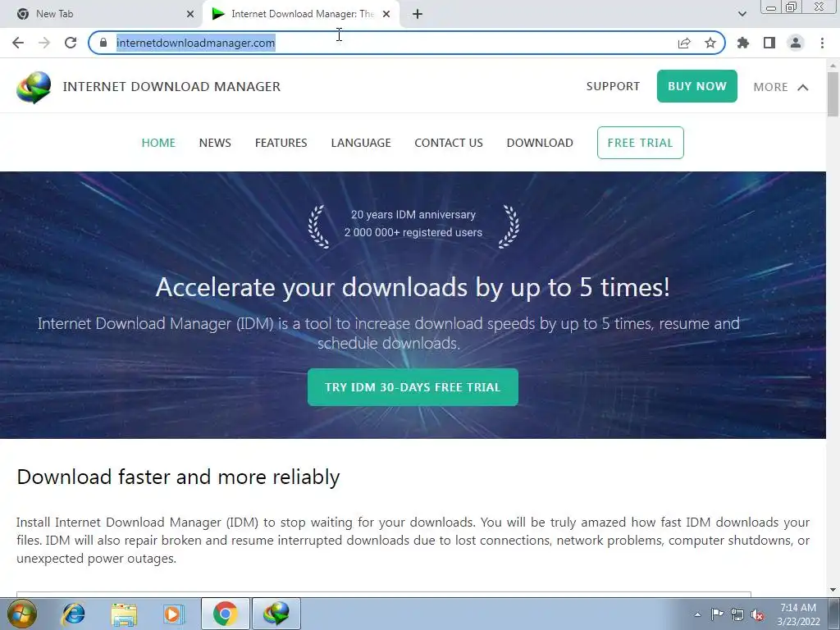This screenshot has height=630, width=840.
Task: Go to HOME navigation item
Action: (x=158, y=143)
